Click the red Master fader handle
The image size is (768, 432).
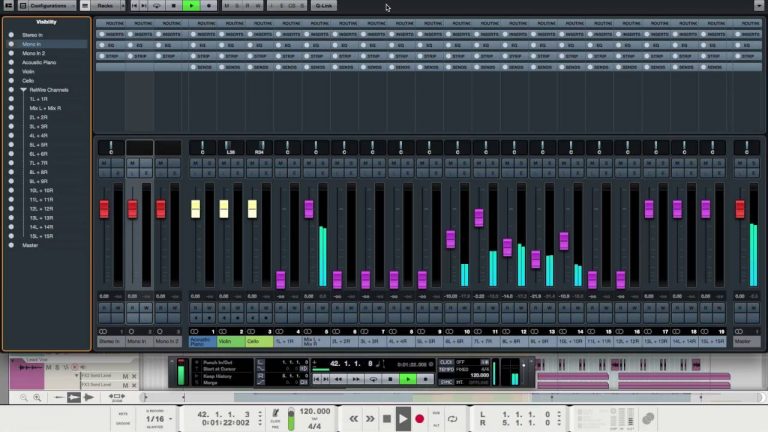click(x=740, y=209)
